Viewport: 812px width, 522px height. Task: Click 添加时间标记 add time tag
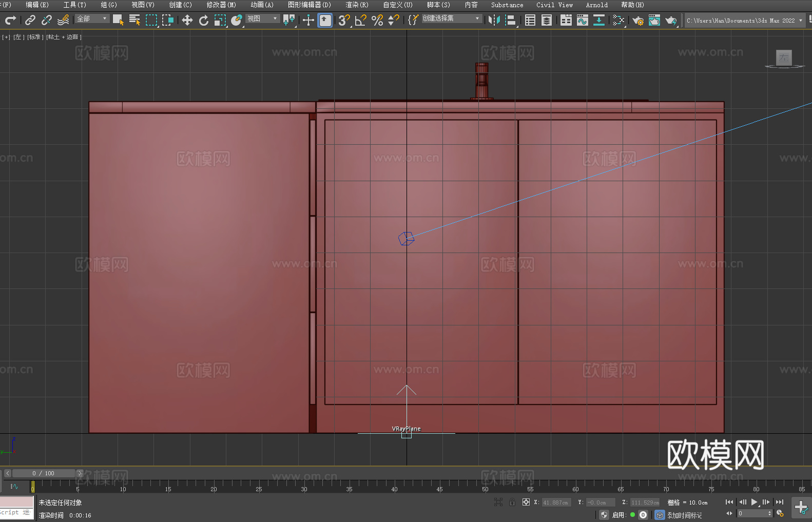(x=684, y=515)
